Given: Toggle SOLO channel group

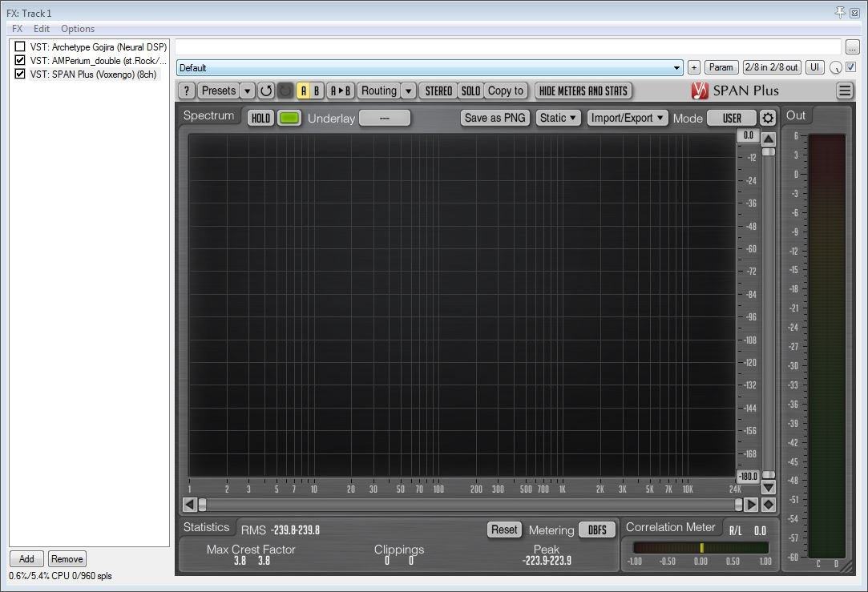Looking at the screenshot, I should coord(470,91).
